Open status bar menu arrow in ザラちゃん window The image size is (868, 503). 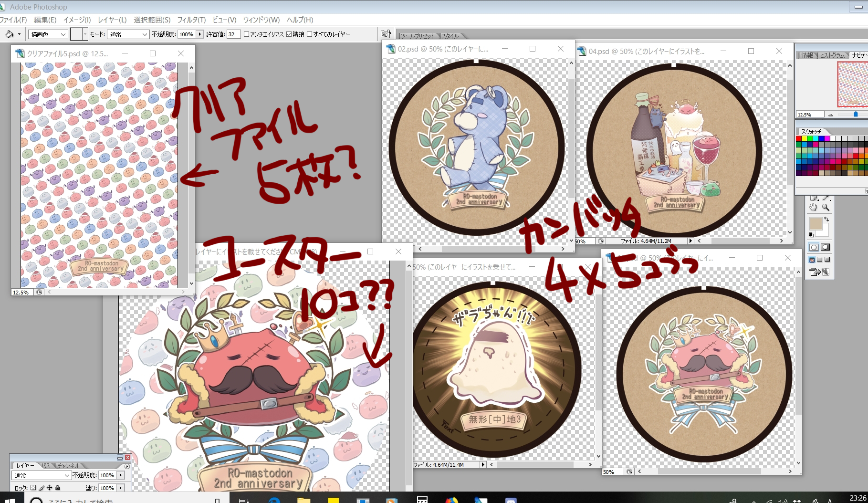[x=483, y=464]
